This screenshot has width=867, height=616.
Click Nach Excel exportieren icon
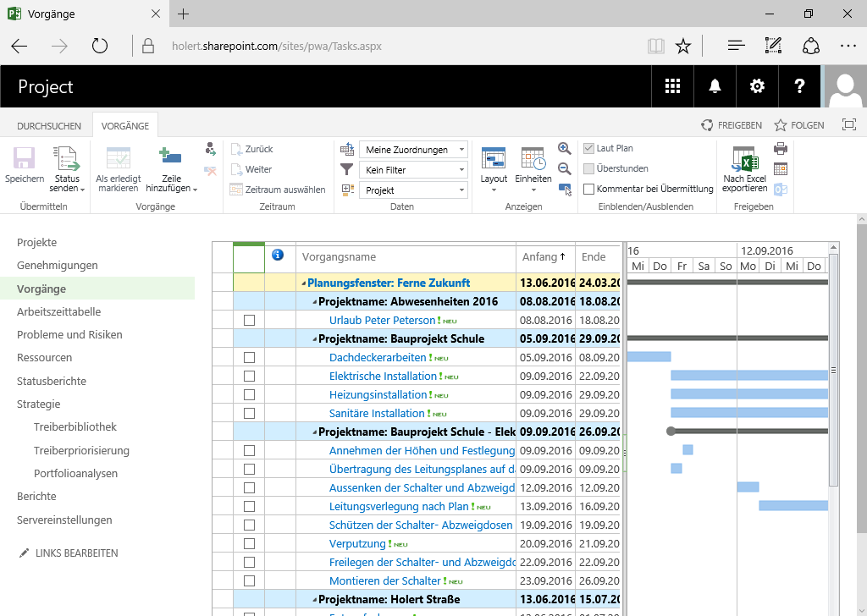click(744, 159)
